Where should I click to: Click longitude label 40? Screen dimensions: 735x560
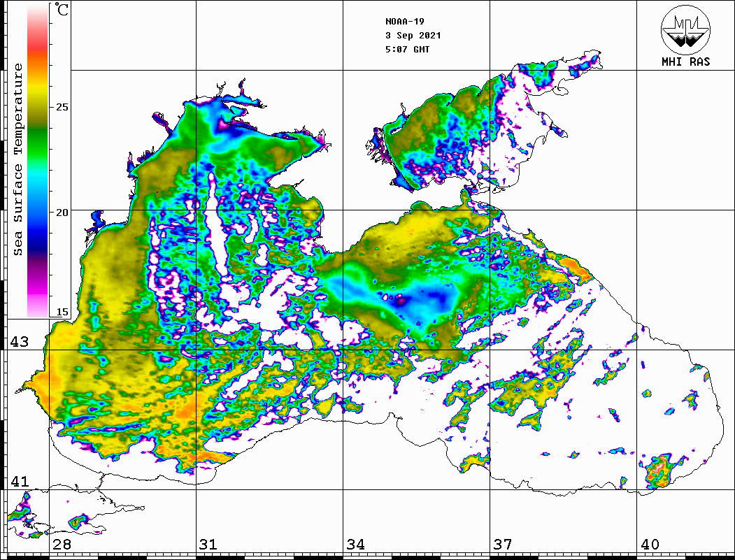[650, 545]
